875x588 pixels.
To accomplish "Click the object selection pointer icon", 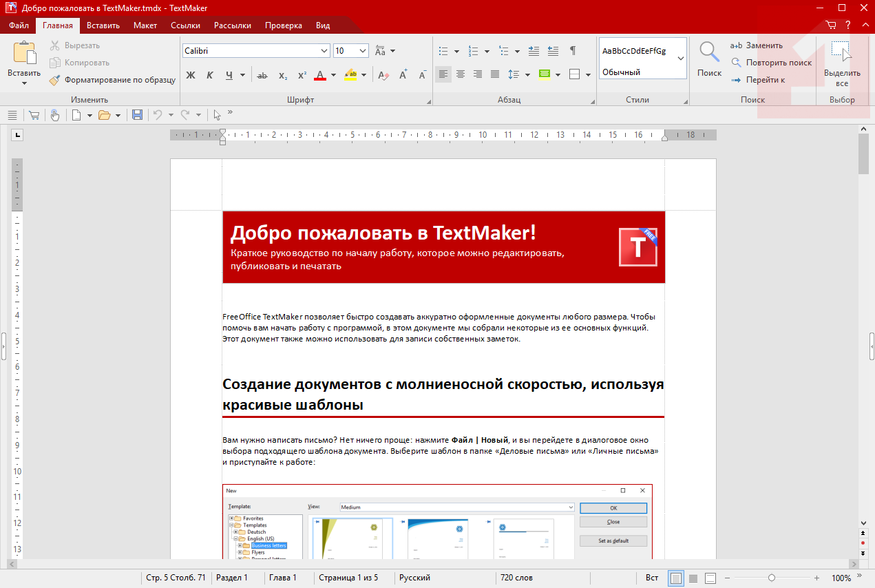I will [x=217, y=115].
